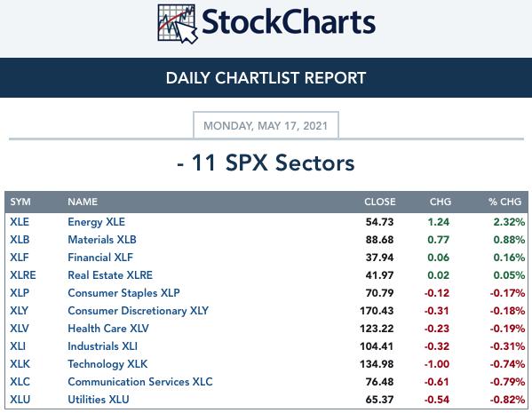Open the Utilities XLU link
Image resolution: width=532 pixels, height=413 pixels.
pyautogui.click(x=98, y=400)
